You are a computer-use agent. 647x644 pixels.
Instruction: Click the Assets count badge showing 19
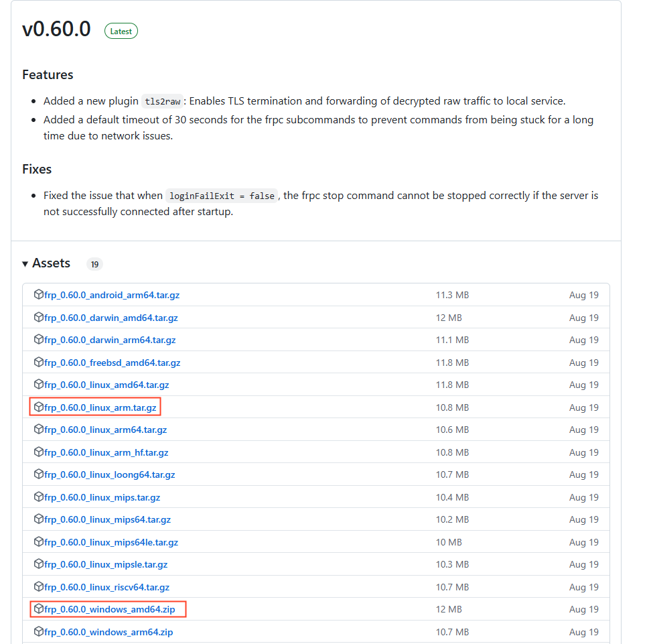click(94, 264)
